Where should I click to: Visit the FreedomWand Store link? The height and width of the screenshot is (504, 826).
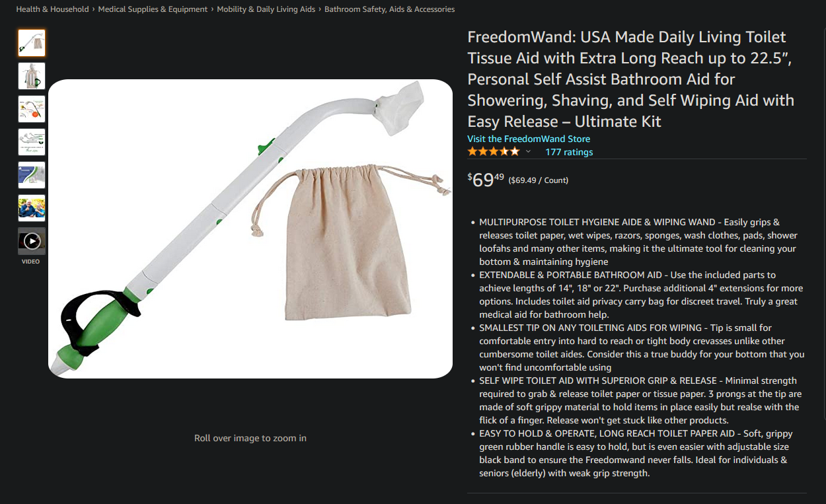pyautogui.click(x=529, y=139)
